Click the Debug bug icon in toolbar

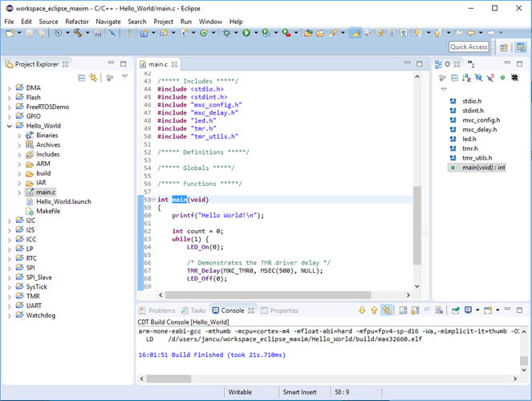click(x=227, y=34)
